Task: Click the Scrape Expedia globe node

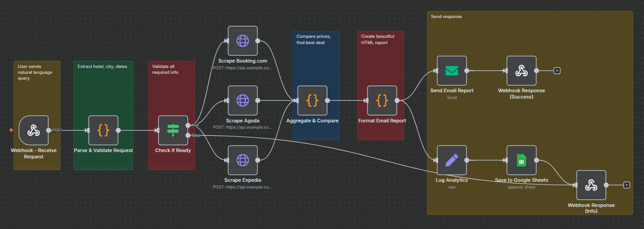Action: [x=243, y=160]
